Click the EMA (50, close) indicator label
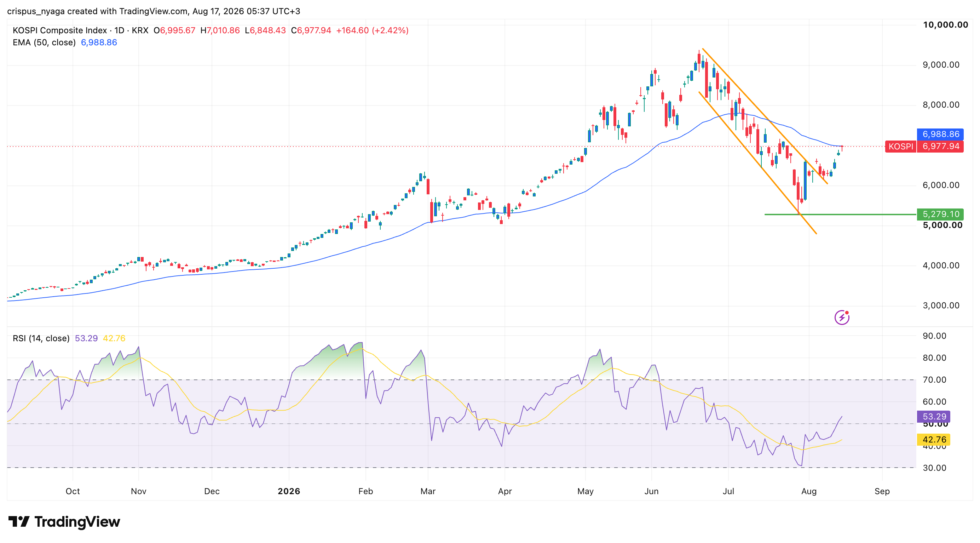The width and height of the screenshot is (980, 543). [x=44, y=42]
